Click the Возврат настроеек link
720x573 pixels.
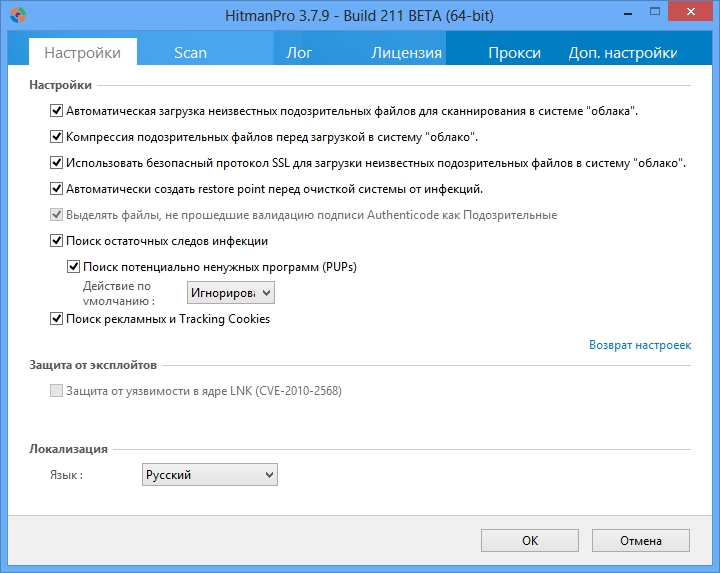pyautogui.click(x=640, y=345)
